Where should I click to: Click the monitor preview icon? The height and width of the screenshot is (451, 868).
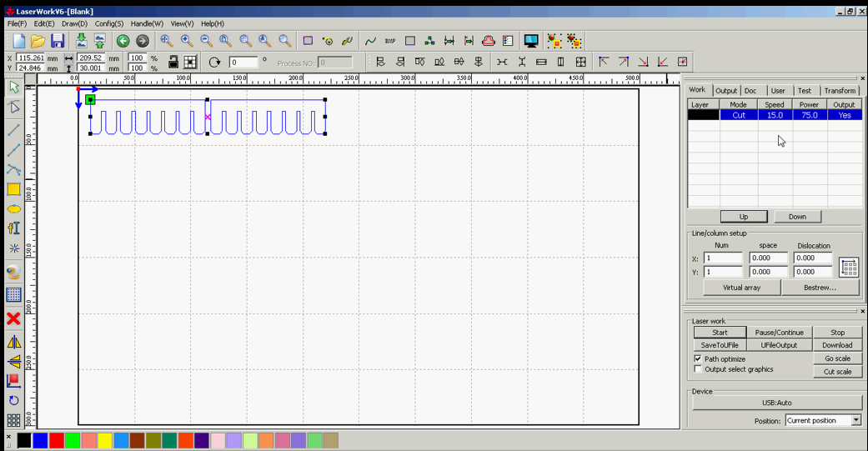point(531,41)
